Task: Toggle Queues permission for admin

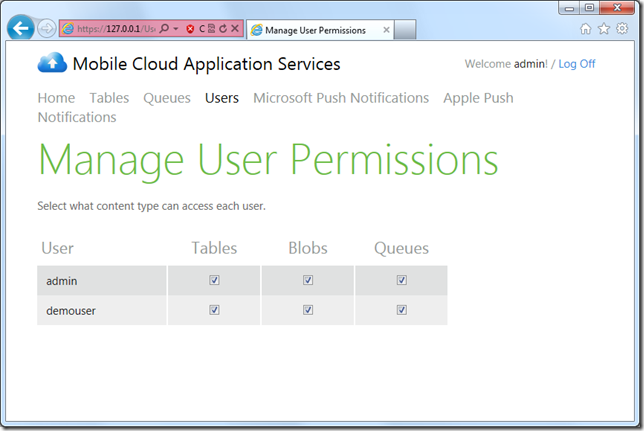Action: (x=402, y=280)
